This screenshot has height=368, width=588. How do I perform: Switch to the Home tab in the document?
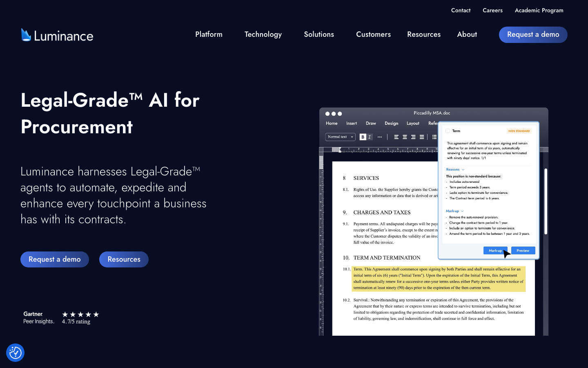[332, 123]
